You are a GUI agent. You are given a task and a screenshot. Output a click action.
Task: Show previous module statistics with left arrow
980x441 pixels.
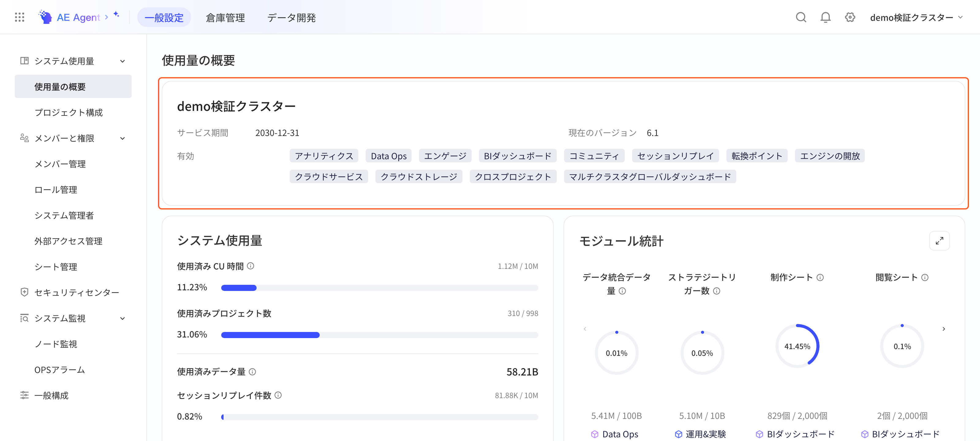[585, 329]
